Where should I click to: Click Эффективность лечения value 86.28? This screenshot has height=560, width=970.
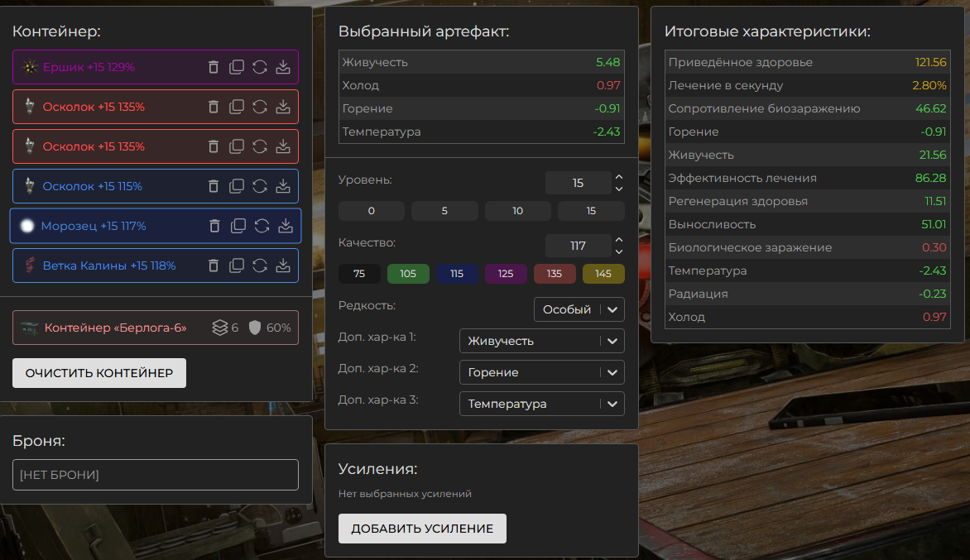coord(930,178)
